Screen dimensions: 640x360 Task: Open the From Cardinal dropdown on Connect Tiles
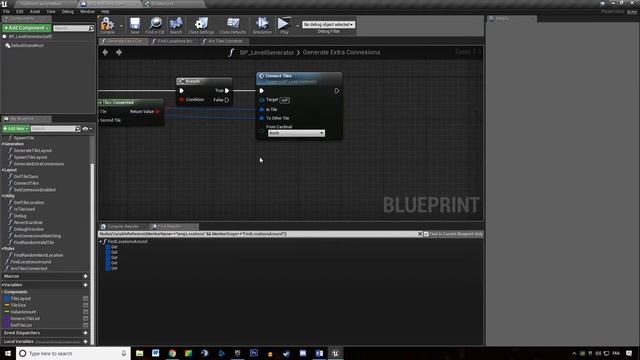[296, 133]
